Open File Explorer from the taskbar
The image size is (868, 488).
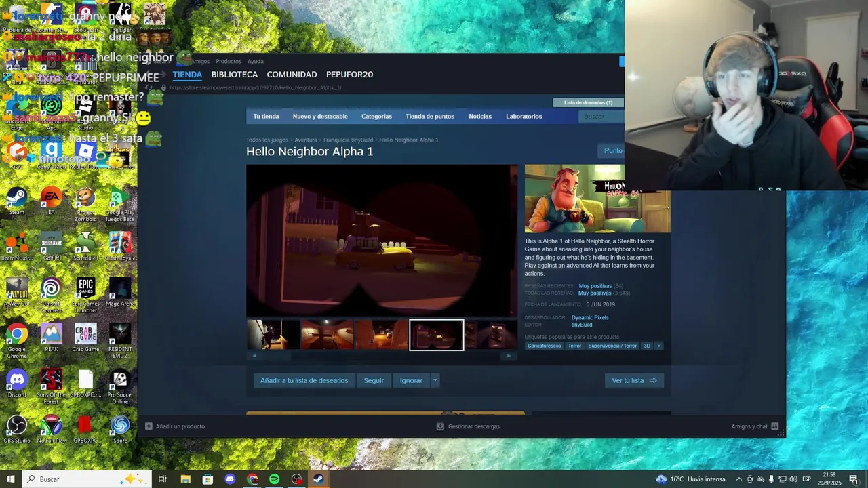[x=185, y=479]
